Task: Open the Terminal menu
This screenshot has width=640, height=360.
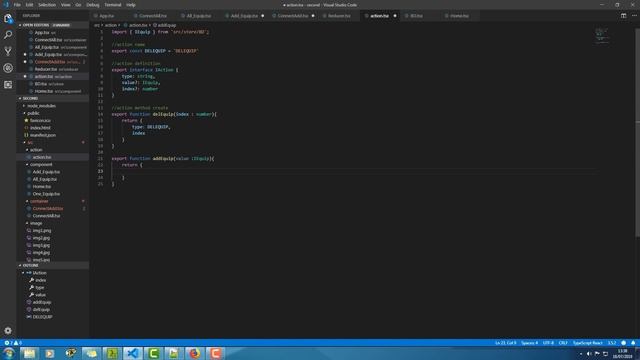Action: [x=113, y=5]
